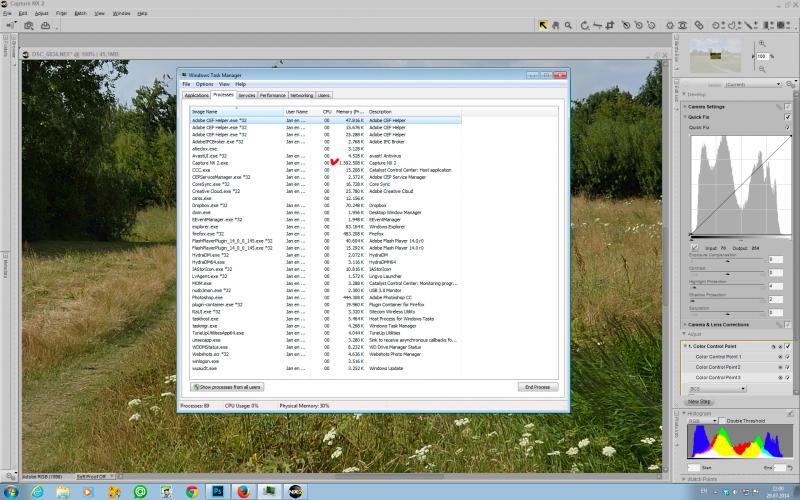
Task: Click the New Step button
Action: (x=699, y=402)
